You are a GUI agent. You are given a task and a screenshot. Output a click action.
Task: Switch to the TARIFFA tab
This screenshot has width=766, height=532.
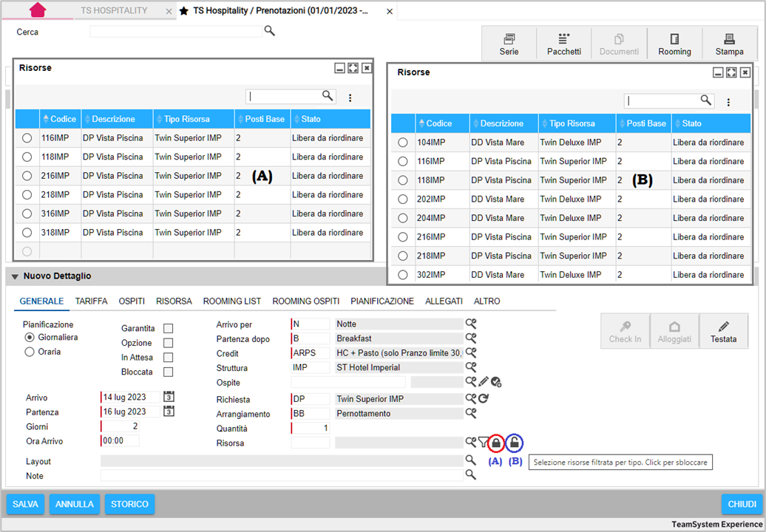pos(92,301)
